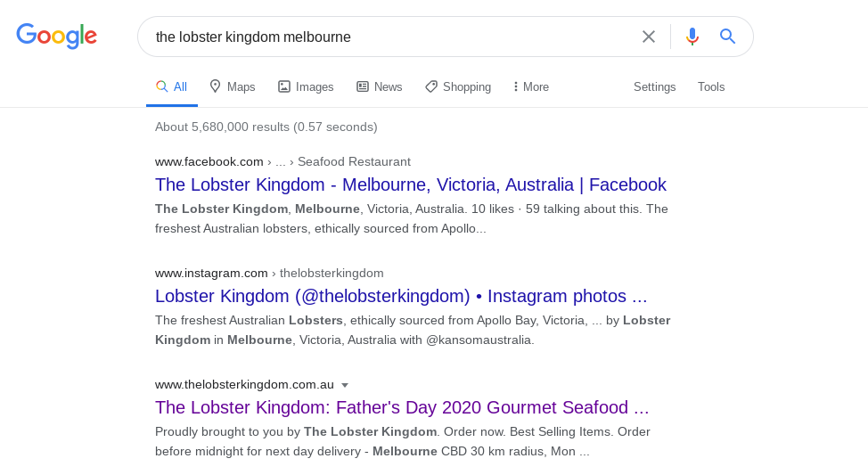Screen dimensions: 868x475
Task: Start voice search with the microphone
Action: tap(692, 37)
